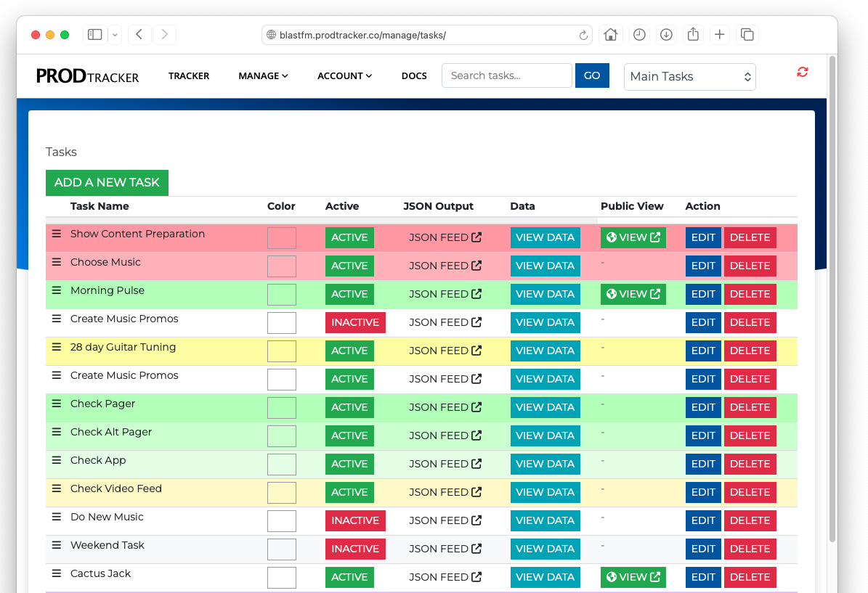Click the browser share icon
868x593 pixels.
[x=693, y=34]
